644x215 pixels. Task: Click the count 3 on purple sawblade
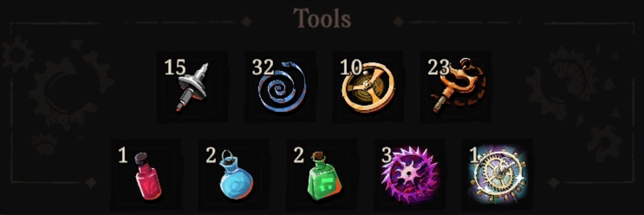click(386, 155)
